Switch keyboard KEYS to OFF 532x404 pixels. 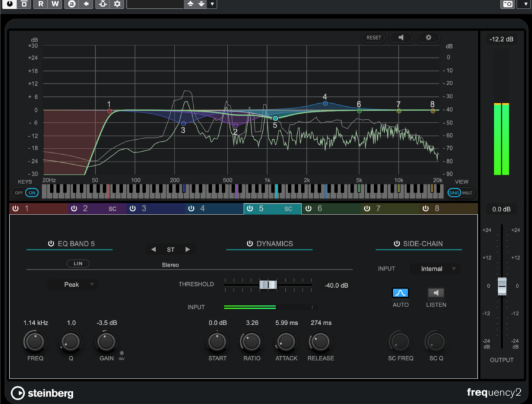click(x=19, y=193)
